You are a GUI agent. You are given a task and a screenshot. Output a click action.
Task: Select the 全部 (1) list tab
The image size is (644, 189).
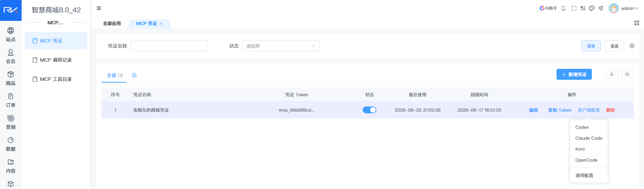(115, 75)
